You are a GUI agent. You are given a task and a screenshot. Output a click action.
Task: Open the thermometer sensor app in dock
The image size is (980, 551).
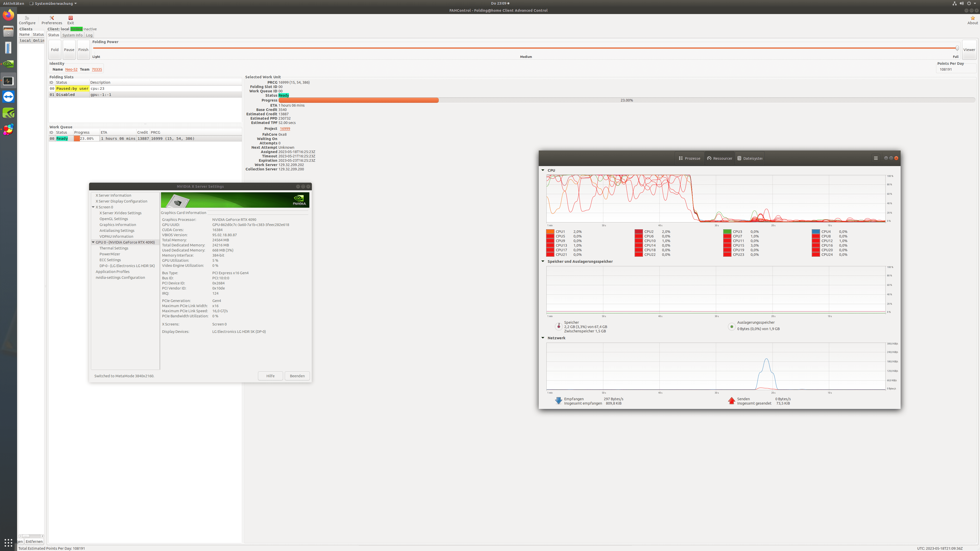[x=8, y=47]
